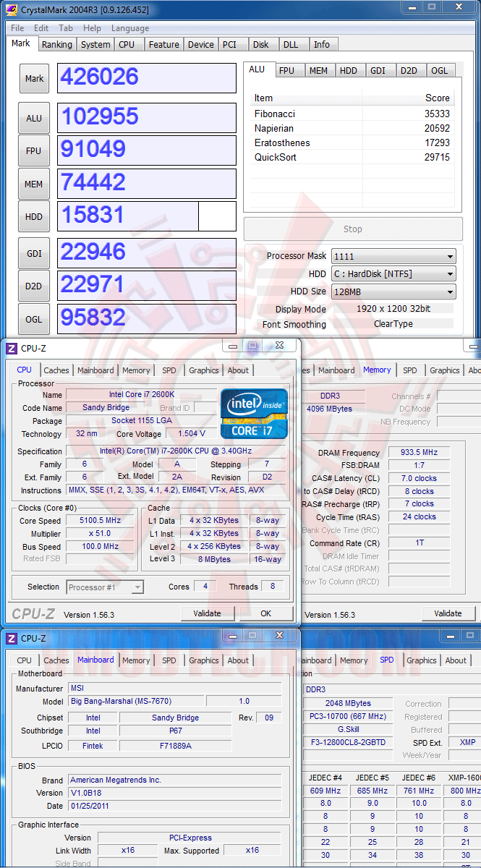The height and width of the screenshot is (868, 481).
Task: Open Memory tab in upper CPU-Z window
Action: coord(136,370)
